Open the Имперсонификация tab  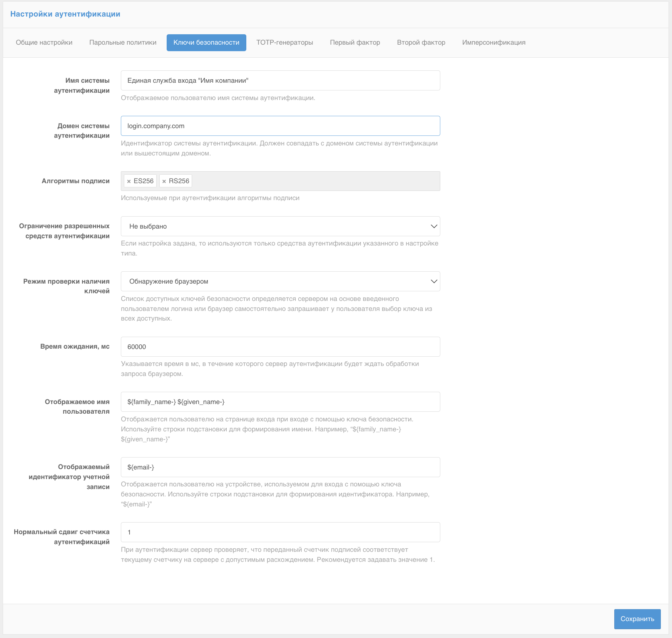click(493, 42)
